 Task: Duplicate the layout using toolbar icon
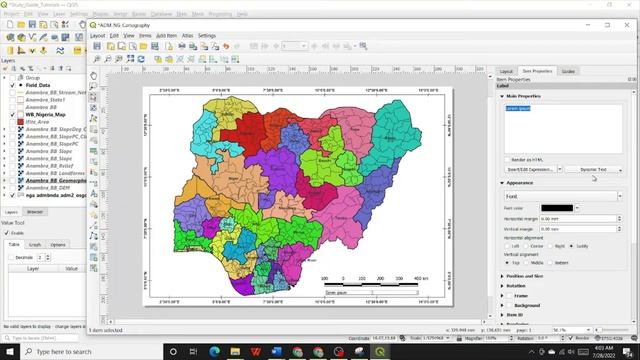tap(121, 46)
